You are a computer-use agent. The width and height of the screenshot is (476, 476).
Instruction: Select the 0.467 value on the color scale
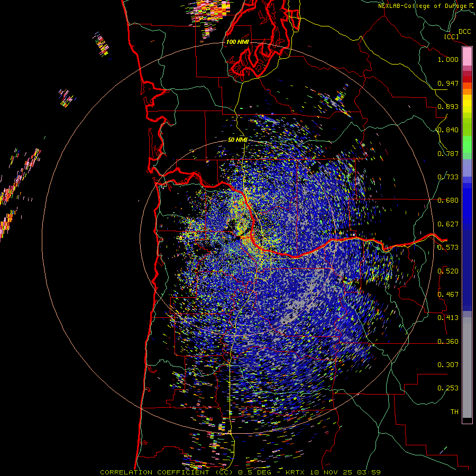point(448,295)
